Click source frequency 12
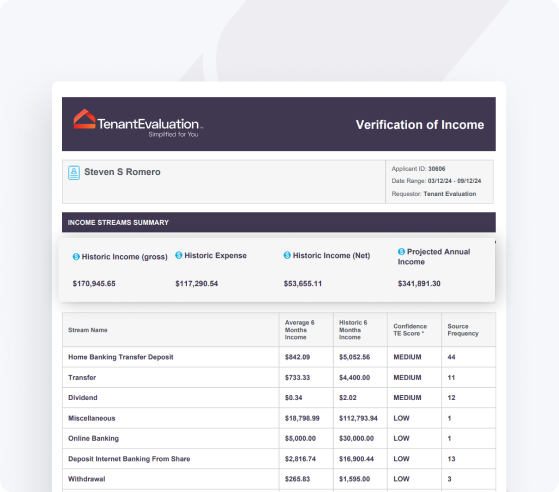This screenshot has height=492, width=559. point(451,398)
